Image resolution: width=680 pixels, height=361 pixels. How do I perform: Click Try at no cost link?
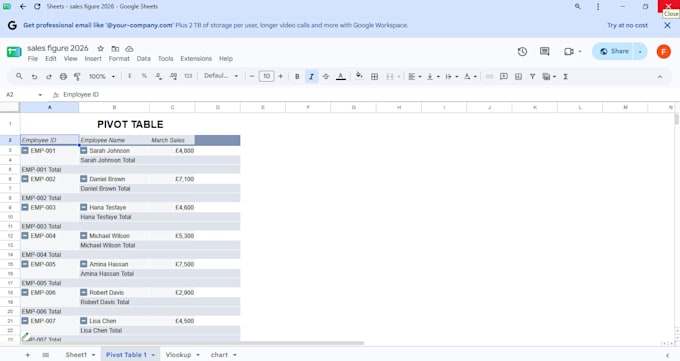point(627,25)
